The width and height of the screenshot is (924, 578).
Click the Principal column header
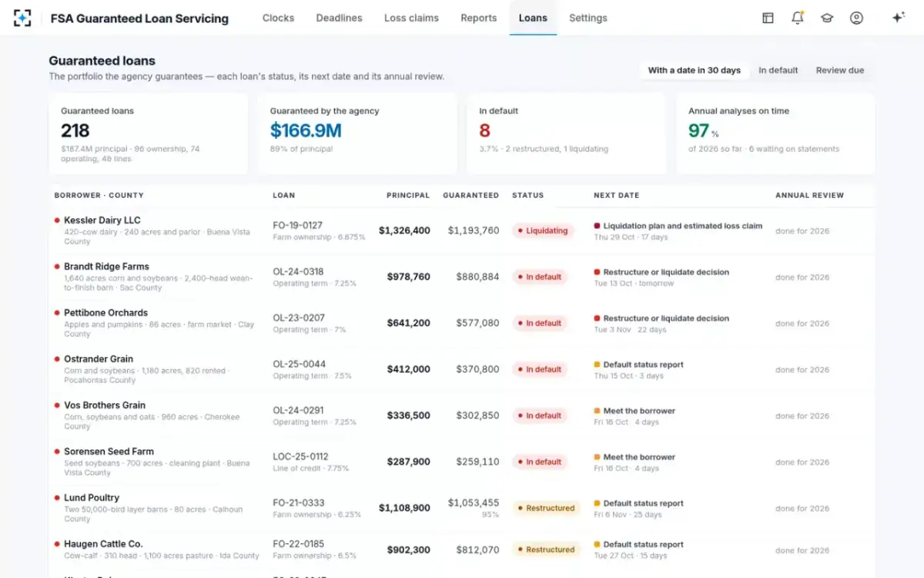(408, 196)
